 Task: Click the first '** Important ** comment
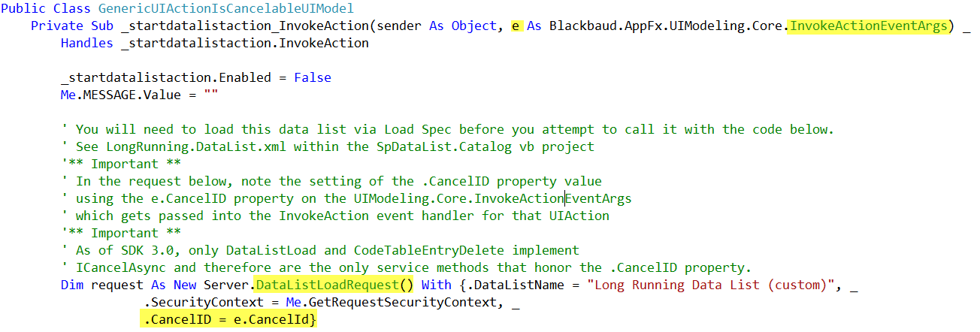110,164
